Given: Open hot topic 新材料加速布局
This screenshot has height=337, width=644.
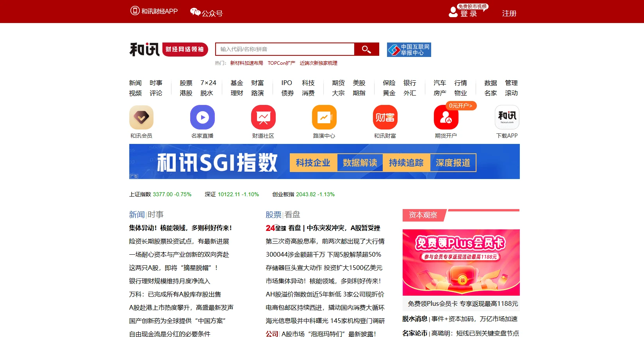Looking at the screenshot, I should pos(246,63).
